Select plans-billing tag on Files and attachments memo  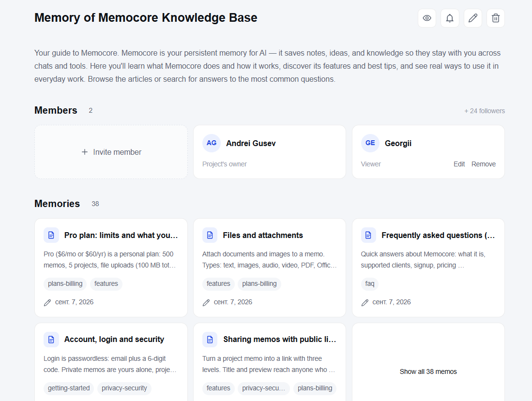(x=259, y=284)
